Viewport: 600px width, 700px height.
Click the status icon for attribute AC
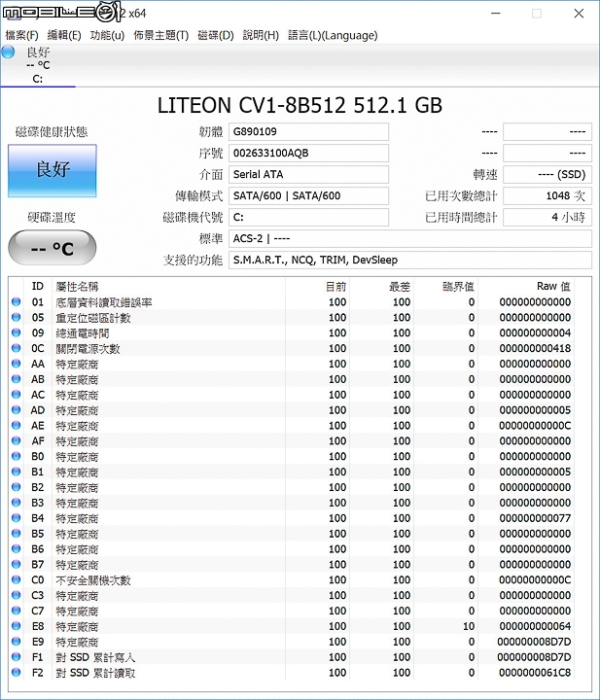point(17,395)
